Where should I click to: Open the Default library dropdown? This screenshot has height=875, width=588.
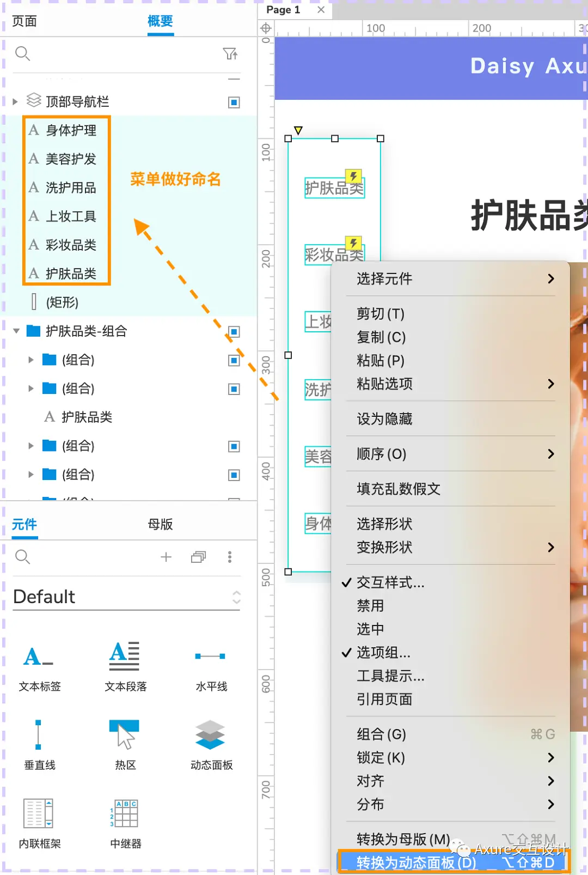tap(126, 597)
